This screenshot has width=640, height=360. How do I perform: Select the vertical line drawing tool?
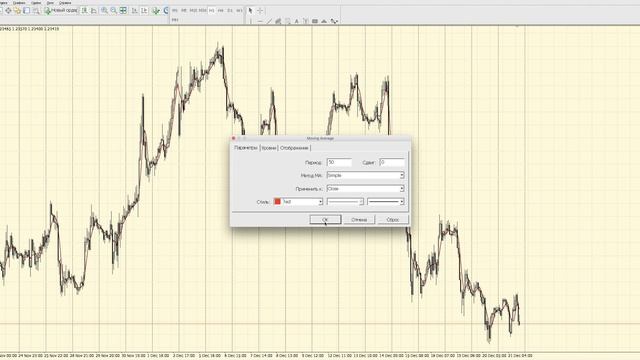(251, 21)
